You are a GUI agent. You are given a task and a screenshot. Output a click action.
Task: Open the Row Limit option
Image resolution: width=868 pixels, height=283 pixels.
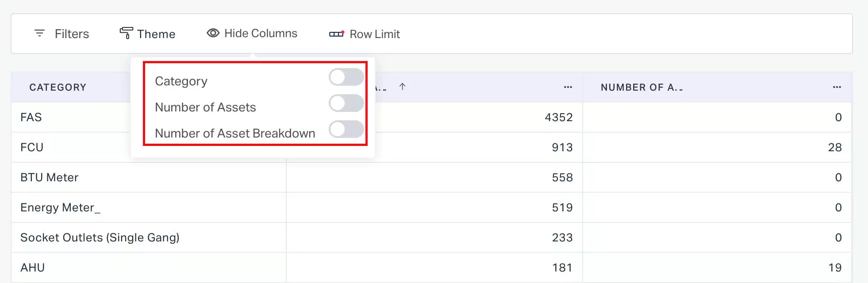pyautogui.click(x=365, y=34)
